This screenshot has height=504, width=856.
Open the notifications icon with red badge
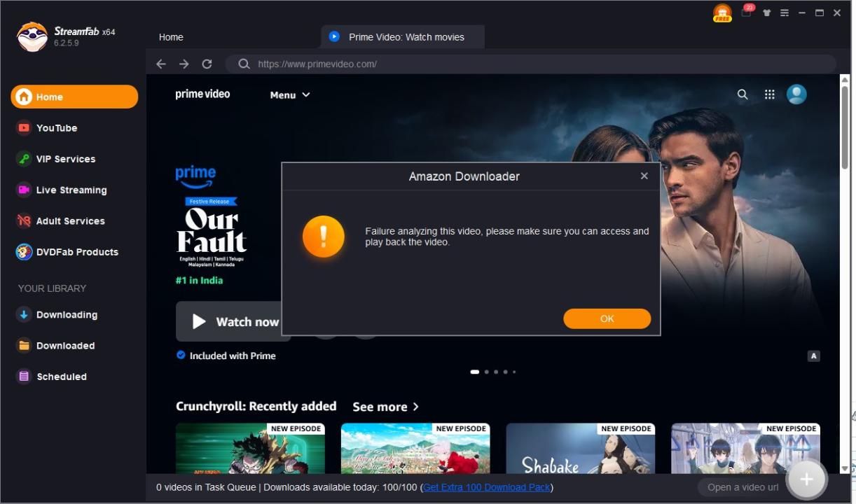(x=747, y=12)
